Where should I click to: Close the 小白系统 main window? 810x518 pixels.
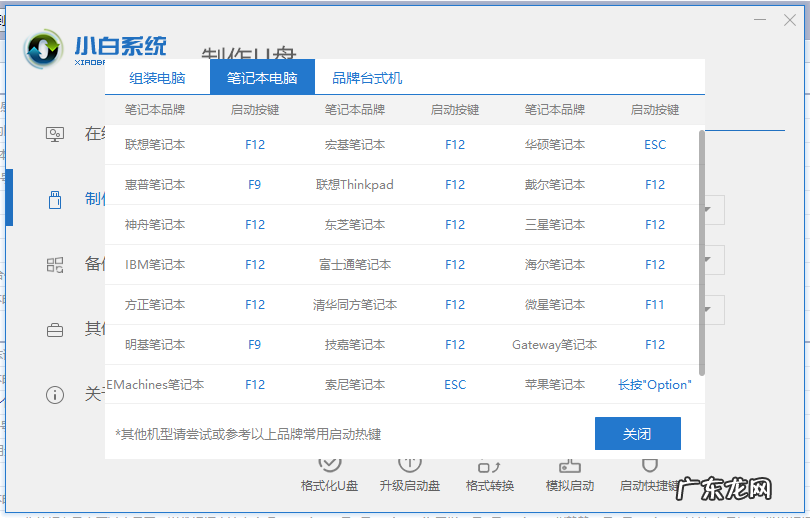click(790, 20)
